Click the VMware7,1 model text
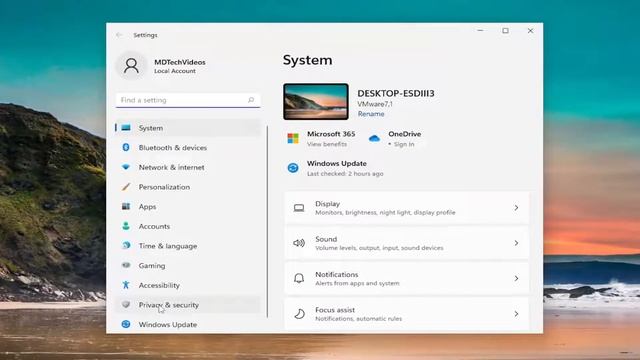This screenshot has width=640, height=360. (375, 104)
